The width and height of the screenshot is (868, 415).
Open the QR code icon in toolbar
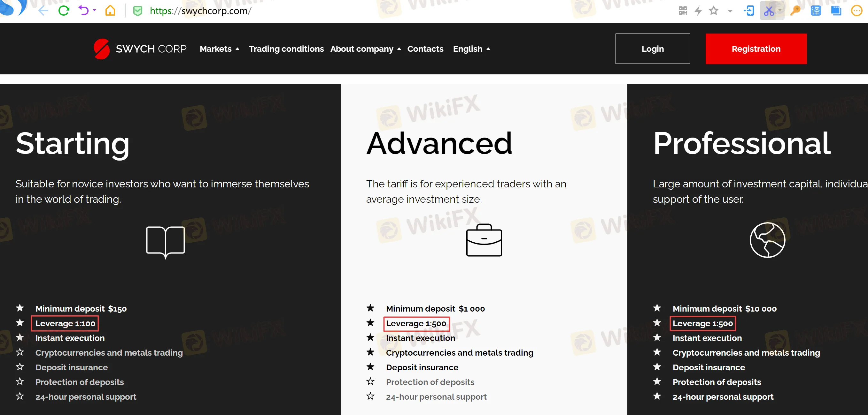(683, 11)
